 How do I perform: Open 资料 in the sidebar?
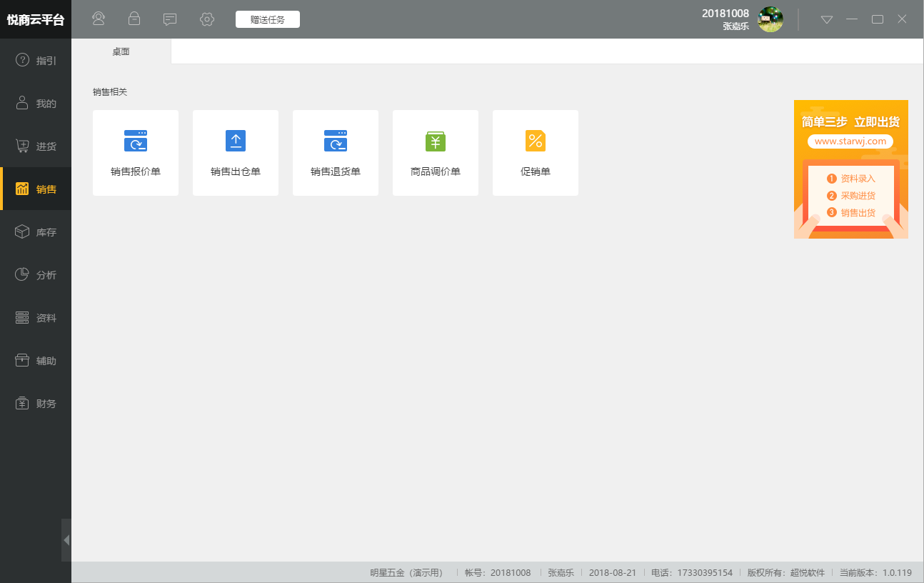click(x=36, y=318)
